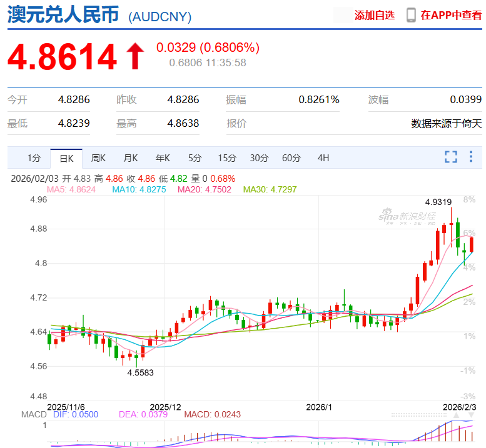
Task: Open the three-dot chart options menu
Action: pos(471,157)
